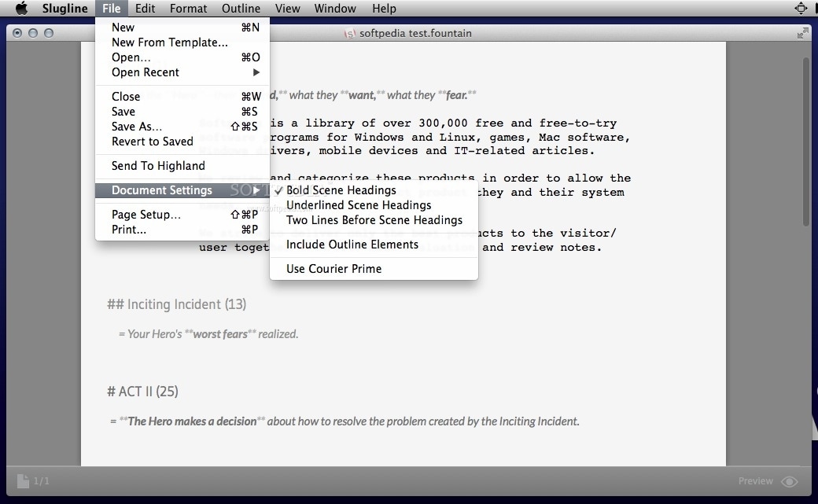
Task: Click the page count document icon
Action: (23, 481)
